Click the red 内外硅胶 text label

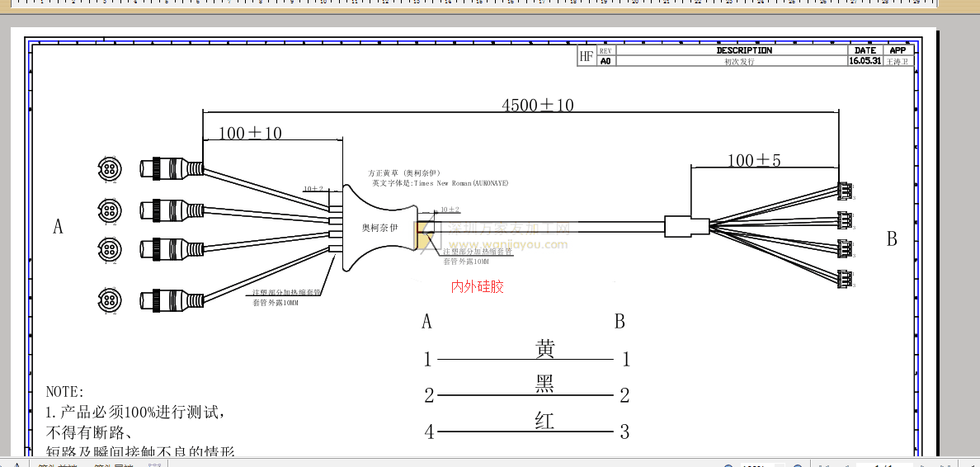pyautogui.click(x=477, y=287)
